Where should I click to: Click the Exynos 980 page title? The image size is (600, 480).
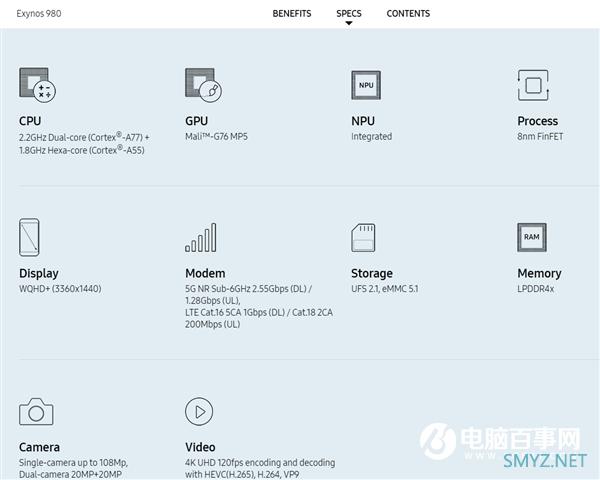(39, 13)
